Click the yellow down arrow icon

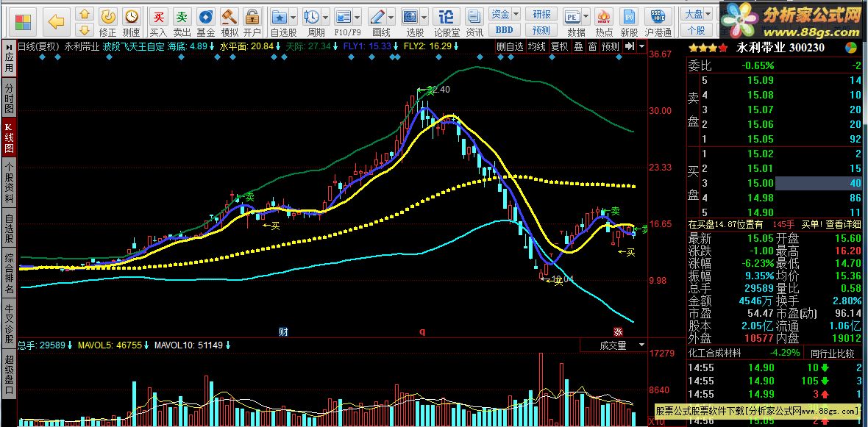point(84,30)
